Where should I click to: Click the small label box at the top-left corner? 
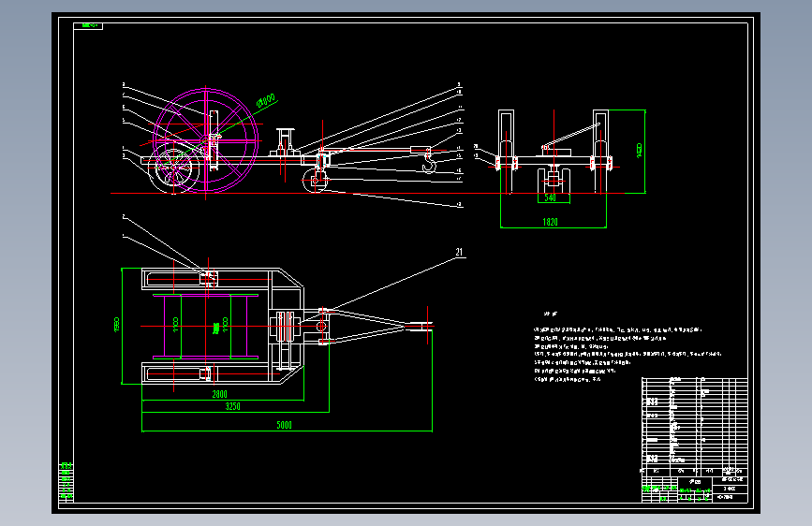tap(88, 25)
